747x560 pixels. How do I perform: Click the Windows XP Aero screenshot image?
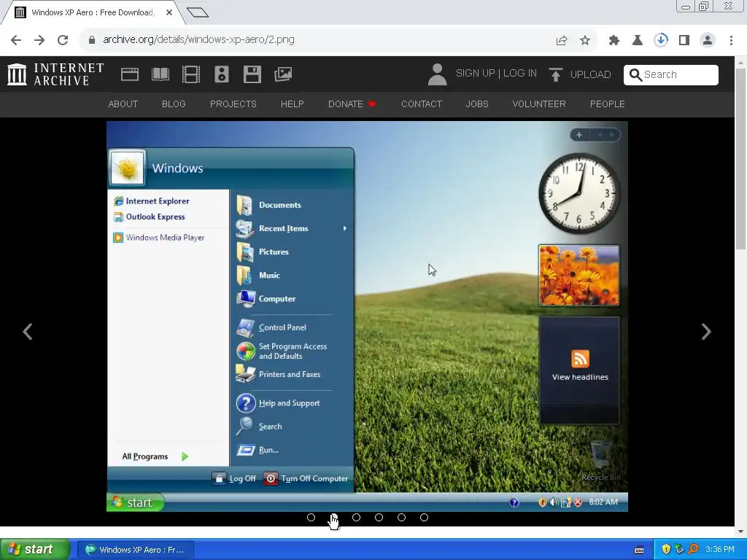pyautogui.click(x=367, y=316)
